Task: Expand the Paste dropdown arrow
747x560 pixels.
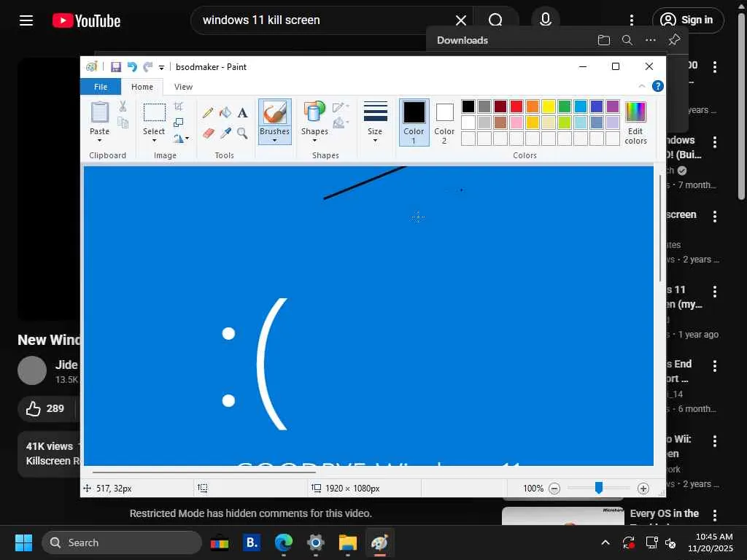Action: [99, 140]
